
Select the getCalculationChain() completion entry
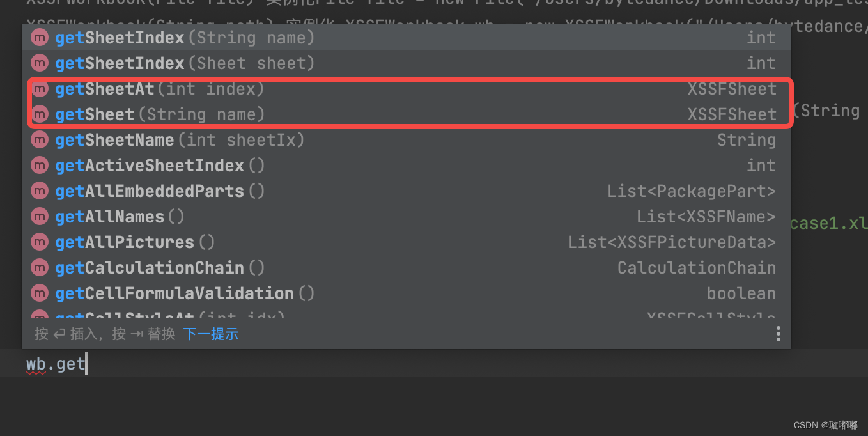point(192,267)
